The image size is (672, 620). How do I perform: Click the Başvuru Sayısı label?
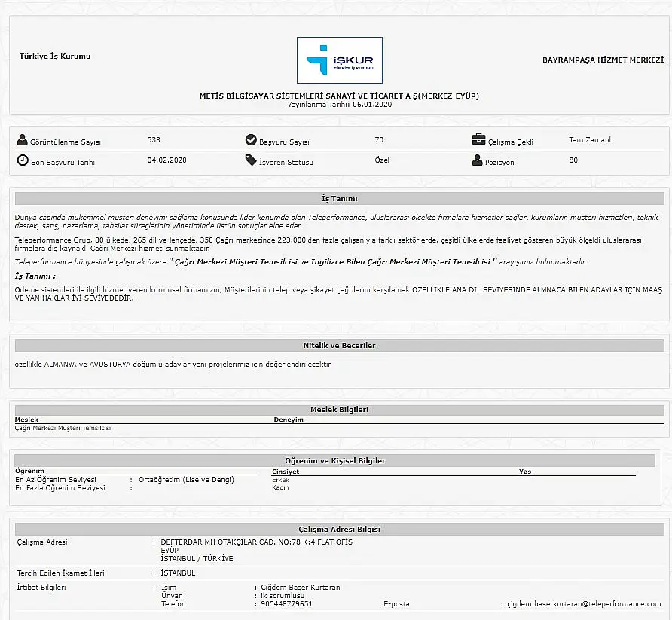284,142
